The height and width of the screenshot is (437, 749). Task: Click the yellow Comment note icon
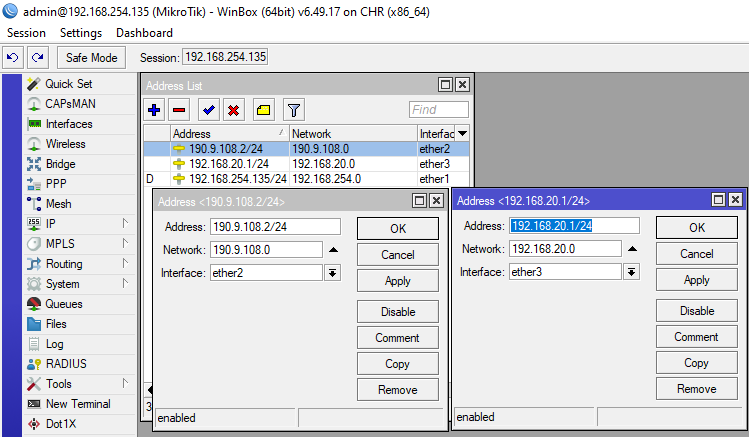pyautogui.click(x=263, y=110)
